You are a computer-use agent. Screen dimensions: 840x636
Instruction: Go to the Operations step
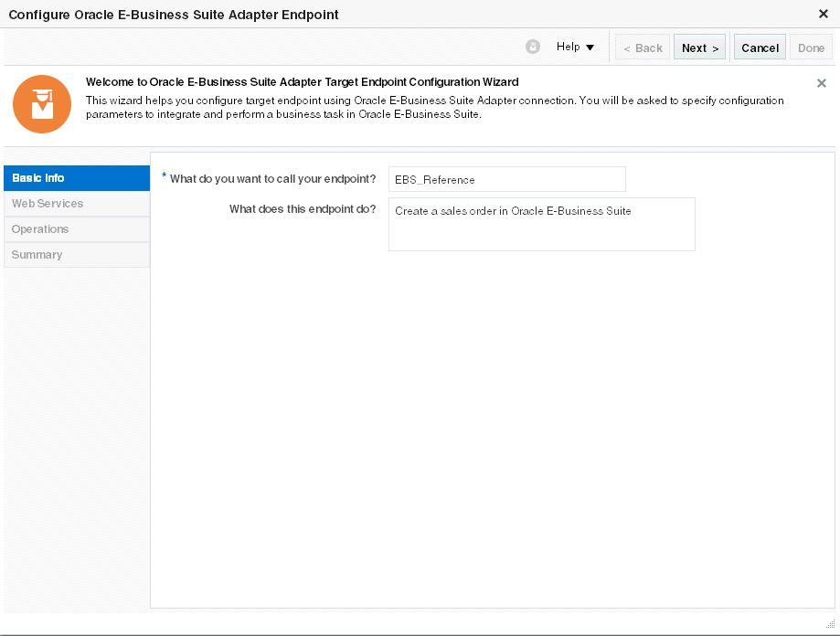(x=77, y=229)
